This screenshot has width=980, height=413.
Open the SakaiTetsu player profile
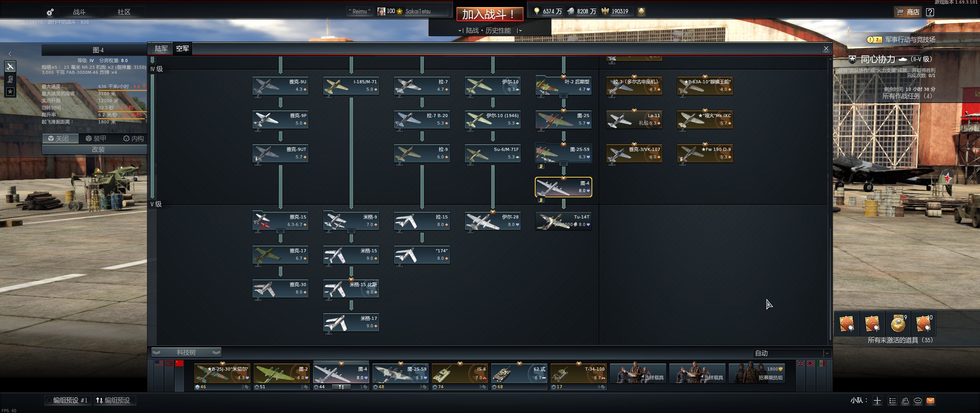point(412,11)
